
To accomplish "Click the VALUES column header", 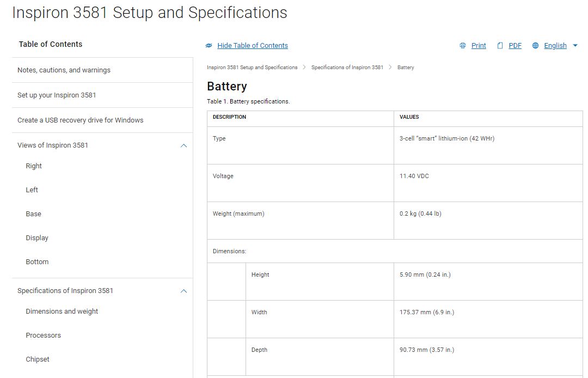I will point(409,117).
